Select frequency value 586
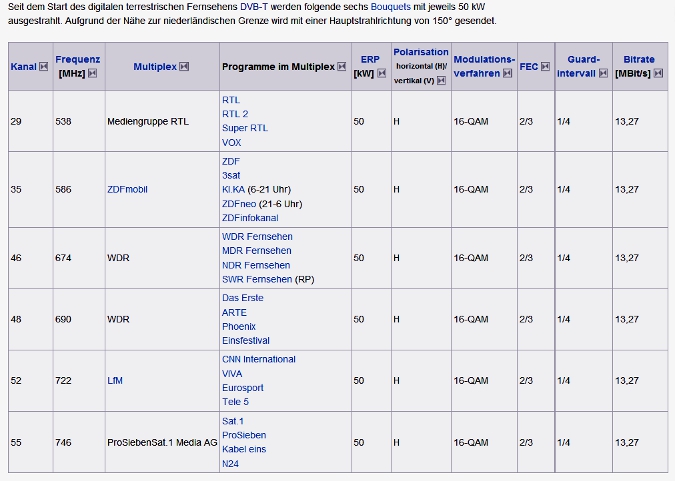 click(x=63, y=189)
